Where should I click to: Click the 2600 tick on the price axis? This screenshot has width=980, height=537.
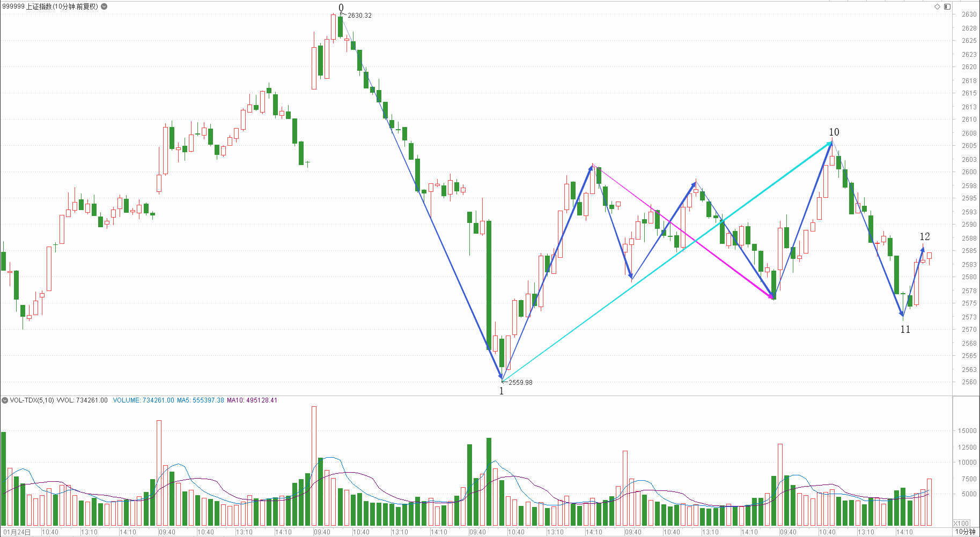click(x=969, y=172)
